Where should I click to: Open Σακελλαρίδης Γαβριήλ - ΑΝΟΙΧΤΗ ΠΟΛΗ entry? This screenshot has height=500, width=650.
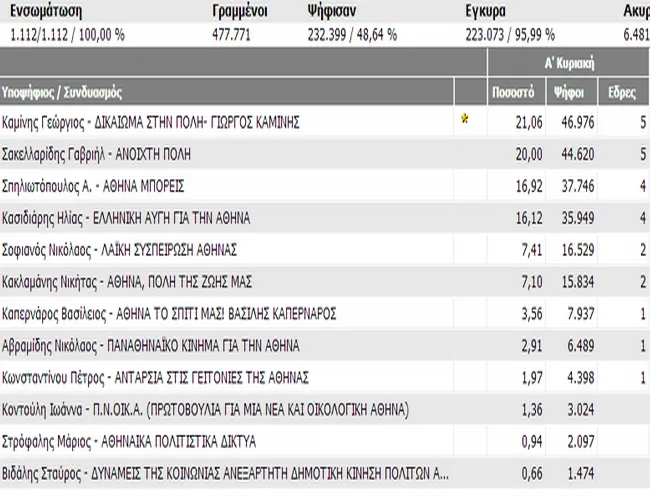point(325,154)
